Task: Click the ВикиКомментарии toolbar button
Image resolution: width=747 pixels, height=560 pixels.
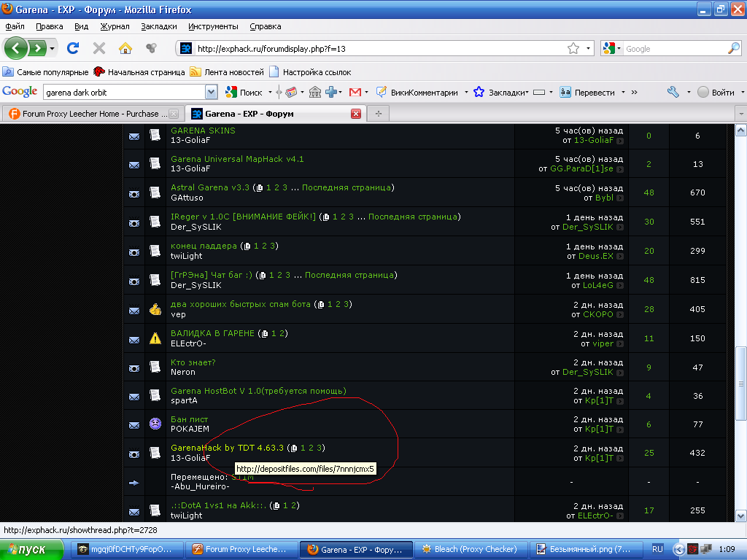Action: (417, 93)
